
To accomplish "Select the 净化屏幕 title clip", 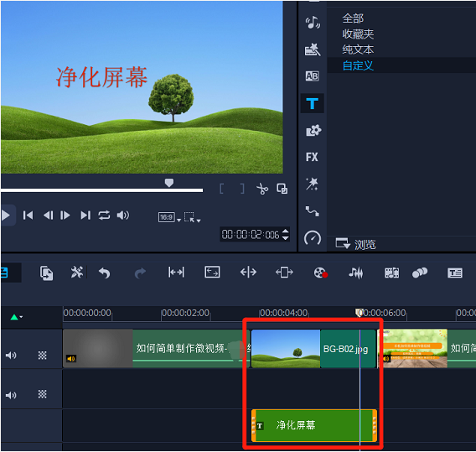I will click(x=314, y=425).
